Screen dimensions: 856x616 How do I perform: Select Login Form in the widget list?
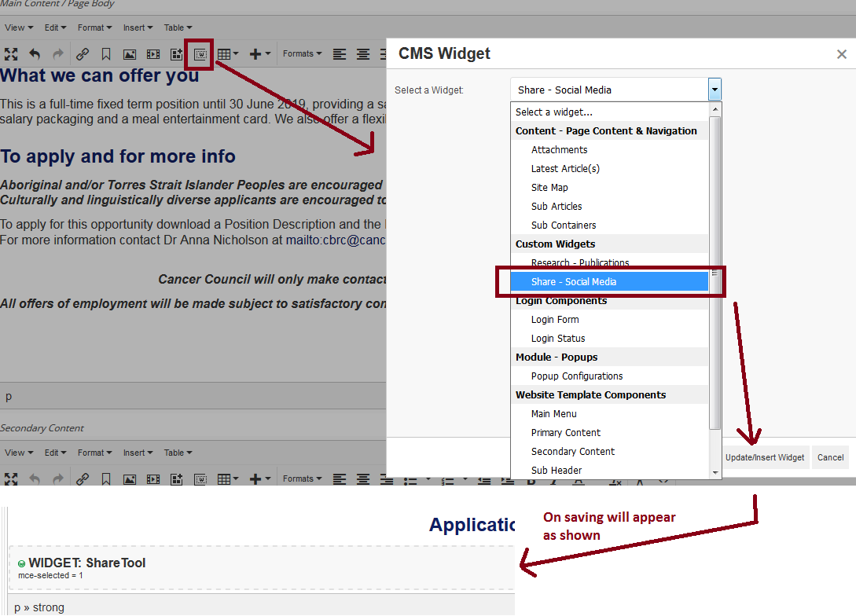tap(555, 320)
